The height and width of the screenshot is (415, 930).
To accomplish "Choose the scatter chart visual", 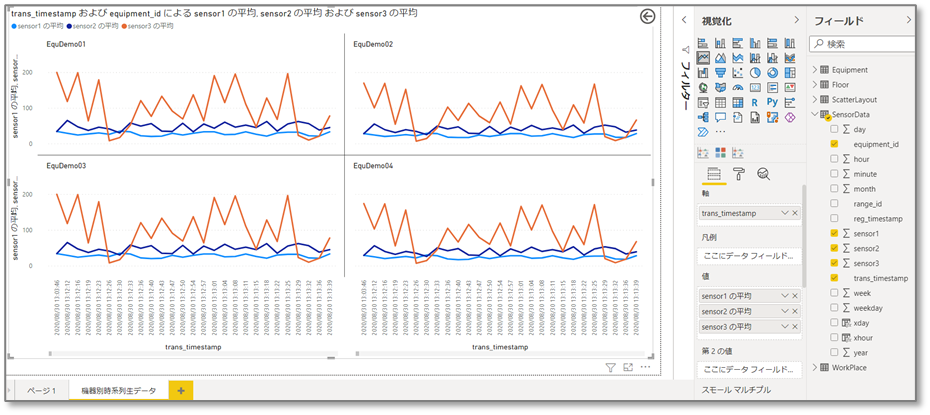I will click(x=738, y=73).
